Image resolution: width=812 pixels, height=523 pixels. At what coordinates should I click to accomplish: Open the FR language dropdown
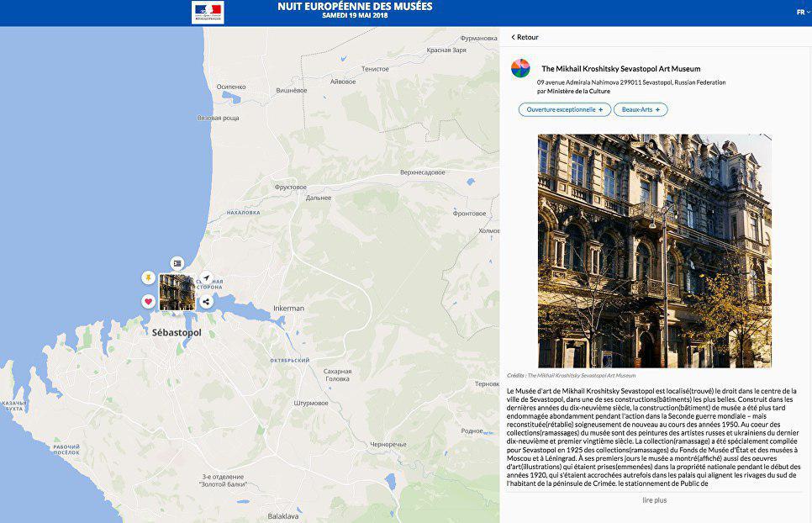(803, 12)
